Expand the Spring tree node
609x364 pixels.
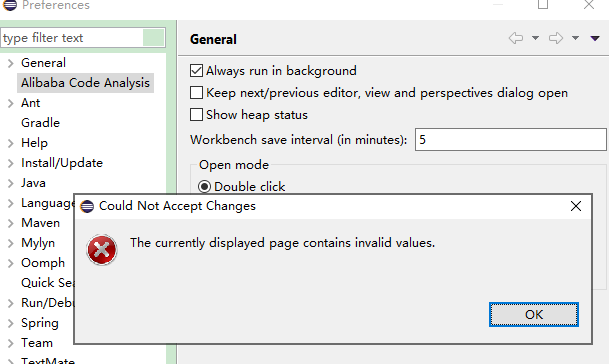click(10, 323)
